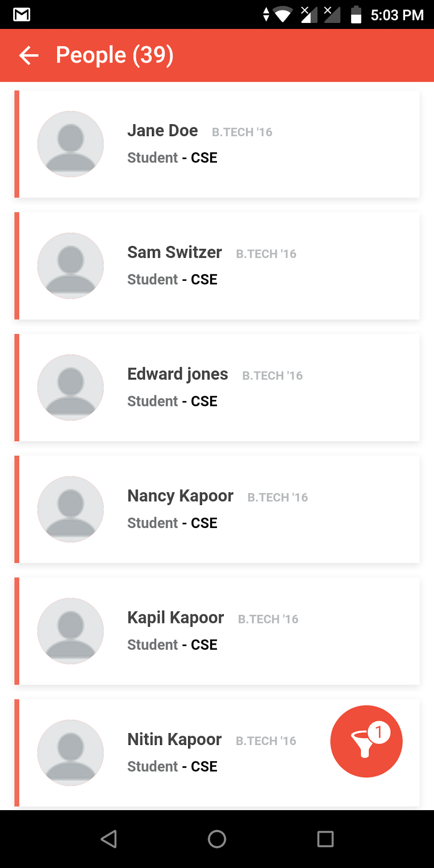Tap the People (39) title
The width and height of the screenshot is (434, 868).
click(x=114, y=55)
